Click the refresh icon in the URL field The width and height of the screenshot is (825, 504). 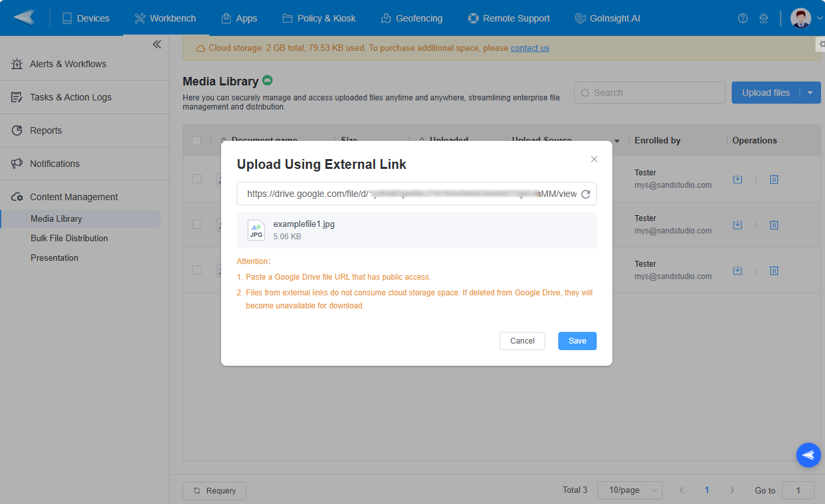point(586,194)
